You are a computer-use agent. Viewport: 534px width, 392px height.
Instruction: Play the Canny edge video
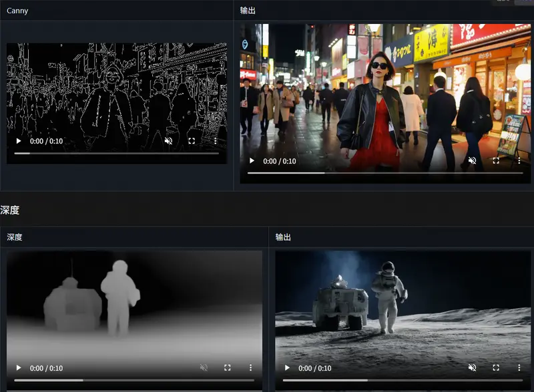[19, 141]
